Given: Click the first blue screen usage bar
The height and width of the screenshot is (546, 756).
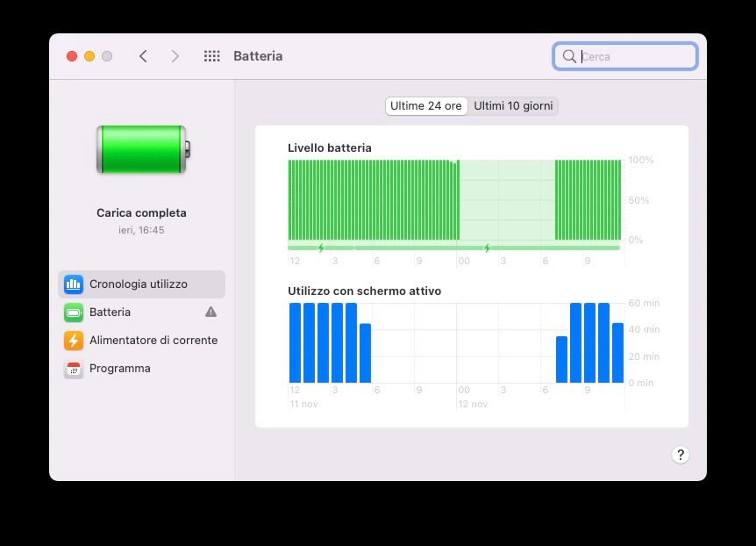Looking at the screenshot, I should pyautogui.click(x=295, y=342).
